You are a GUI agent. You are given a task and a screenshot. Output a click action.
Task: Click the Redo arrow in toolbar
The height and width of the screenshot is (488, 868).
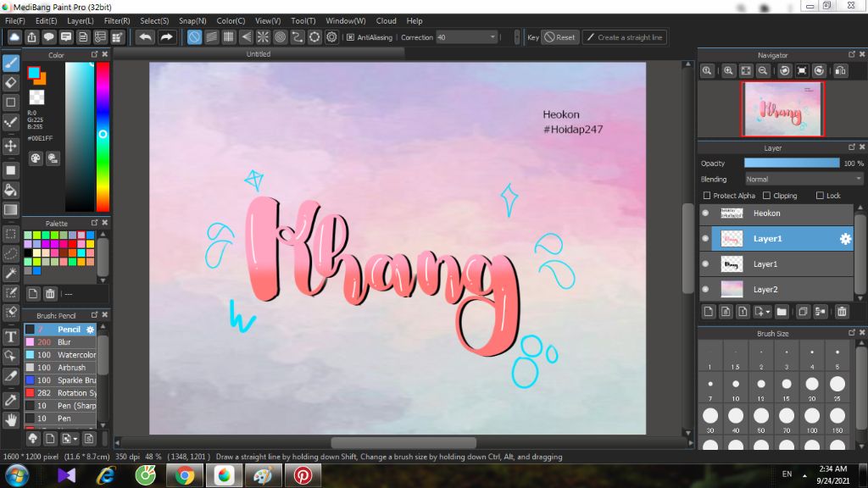(x=166, y=37)
